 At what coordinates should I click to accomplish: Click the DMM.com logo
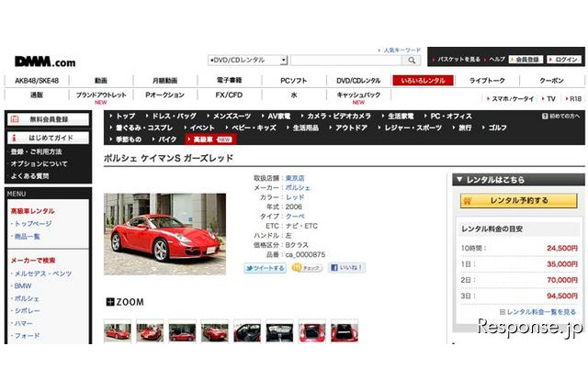45,61
